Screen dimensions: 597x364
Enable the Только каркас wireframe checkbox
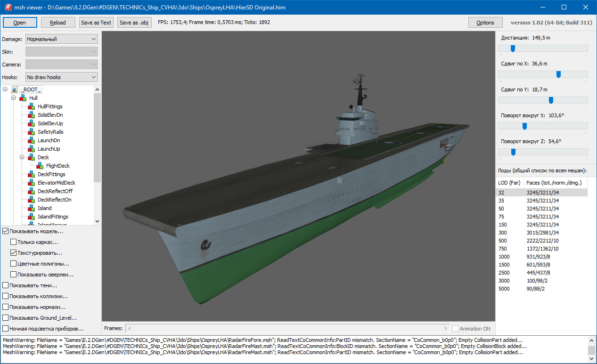pyautogui.click(x=14, y=242)
